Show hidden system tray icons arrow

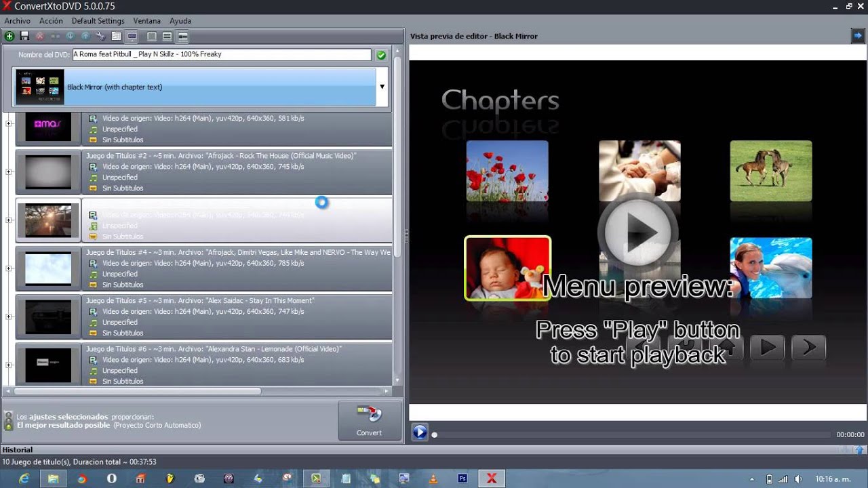751,479
